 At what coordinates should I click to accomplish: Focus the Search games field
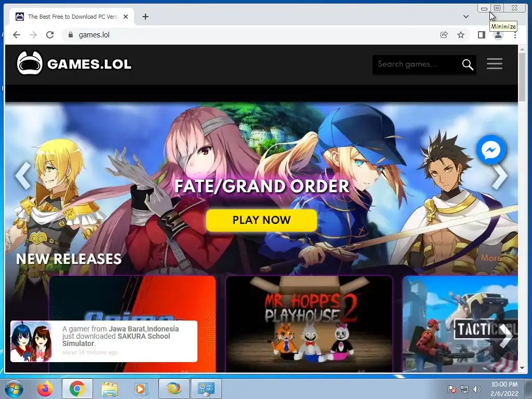click(416, 64)
